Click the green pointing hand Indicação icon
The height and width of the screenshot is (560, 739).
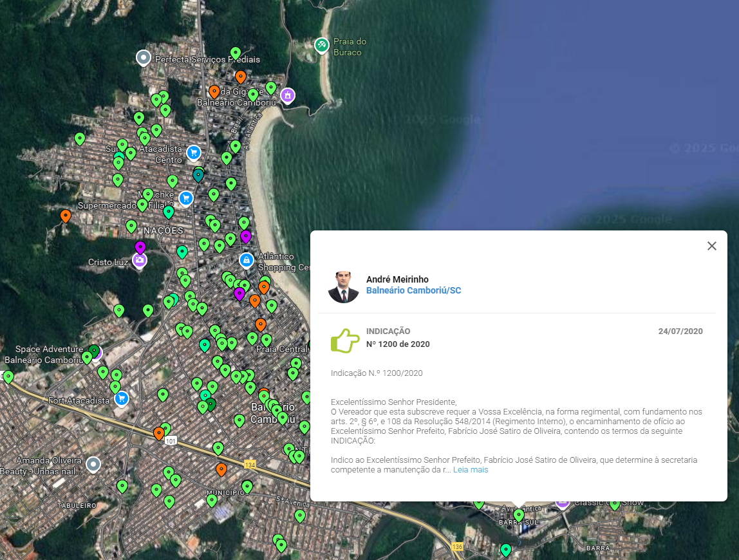[345, 341]
